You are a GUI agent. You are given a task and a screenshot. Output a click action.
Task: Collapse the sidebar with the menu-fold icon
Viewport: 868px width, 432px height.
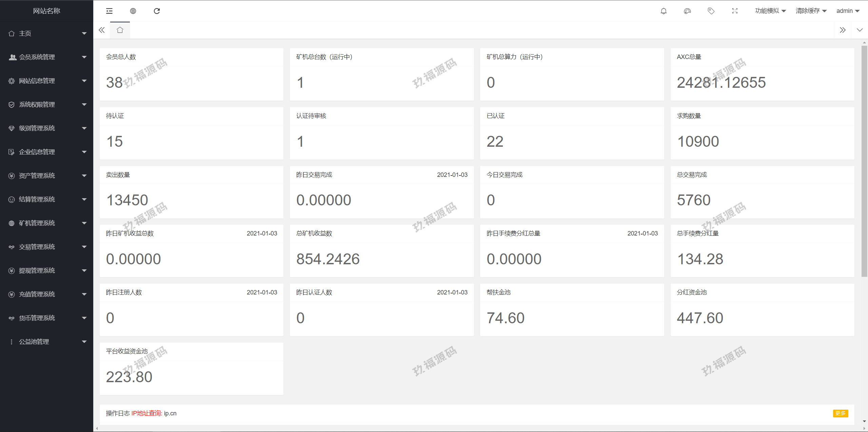(109, 11)
